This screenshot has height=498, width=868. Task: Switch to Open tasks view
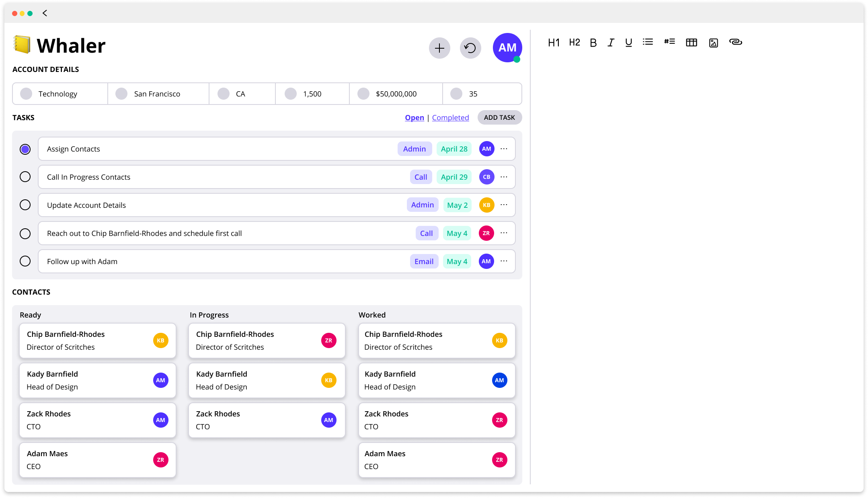coord(414,117)
